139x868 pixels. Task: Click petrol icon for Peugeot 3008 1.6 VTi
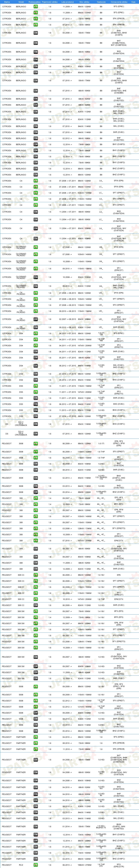[x=36, y=444]
